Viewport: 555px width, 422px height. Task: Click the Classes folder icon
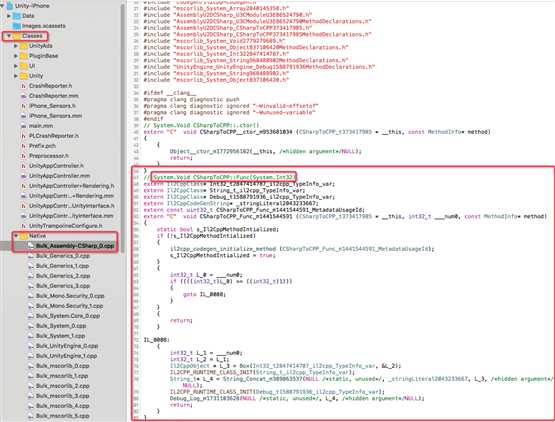[x=17, y=36]
